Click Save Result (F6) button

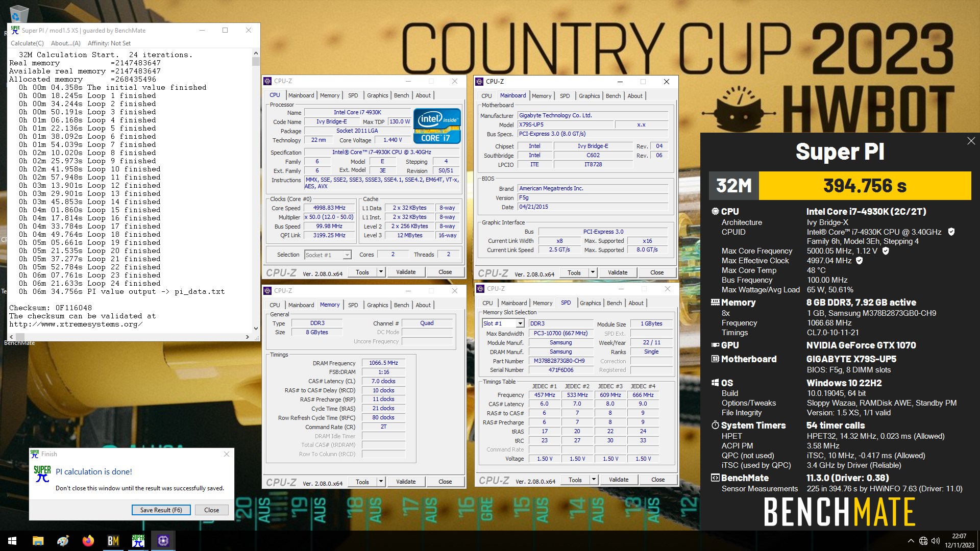point(161,510)
